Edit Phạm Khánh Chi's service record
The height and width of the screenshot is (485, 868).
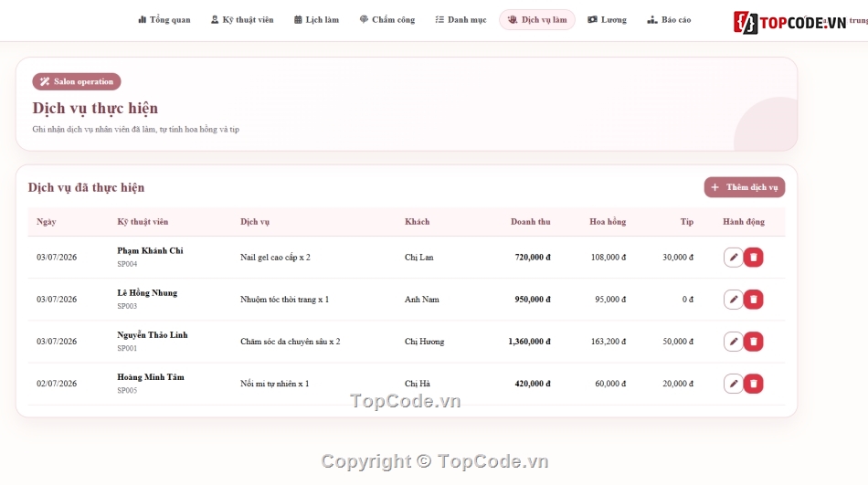[x=733, y=258]
